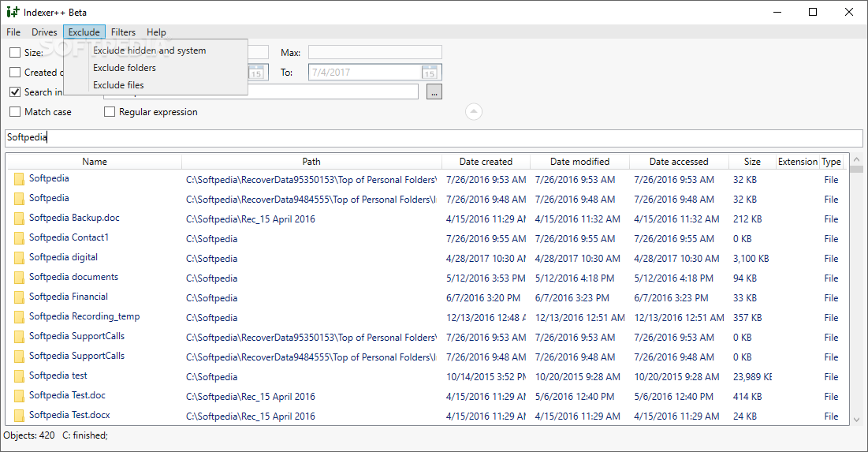Click folder icon of Softpedia Contact1
The height and width of the screenshot is (452, 868).
click(x=20, y=238)
